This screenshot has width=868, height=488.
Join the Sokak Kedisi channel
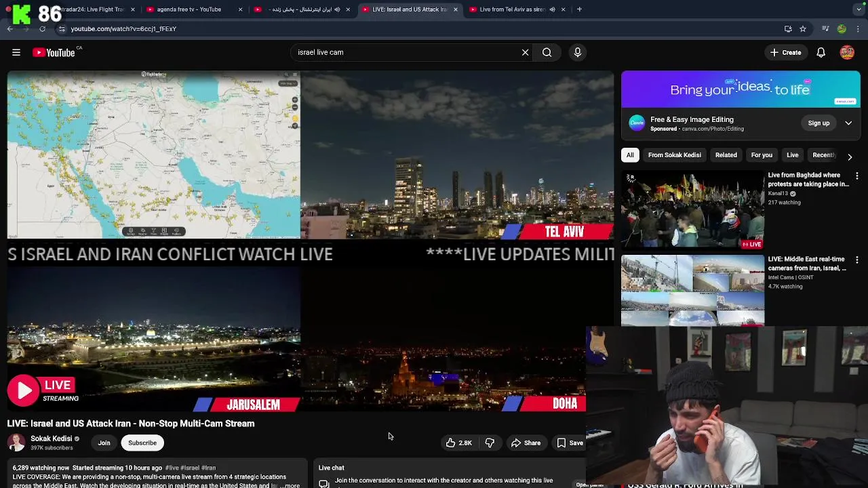(104, 443)
